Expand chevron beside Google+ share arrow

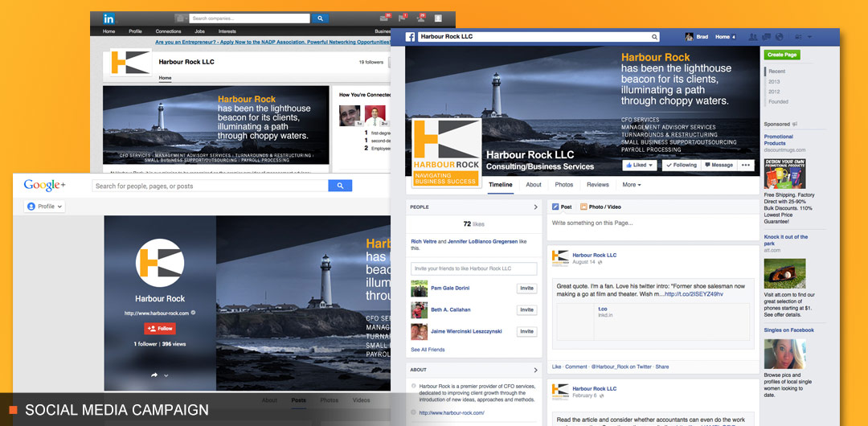point(166,375)
